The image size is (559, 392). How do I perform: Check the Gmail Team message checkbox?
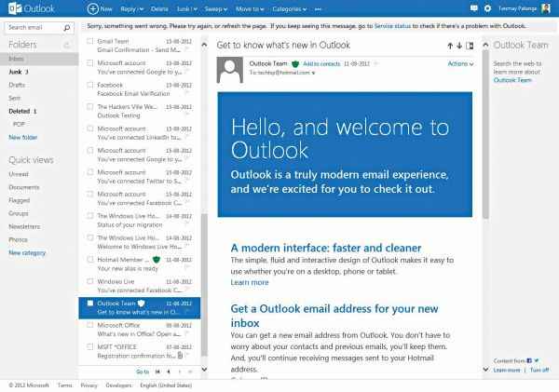(x=89, y=41)
